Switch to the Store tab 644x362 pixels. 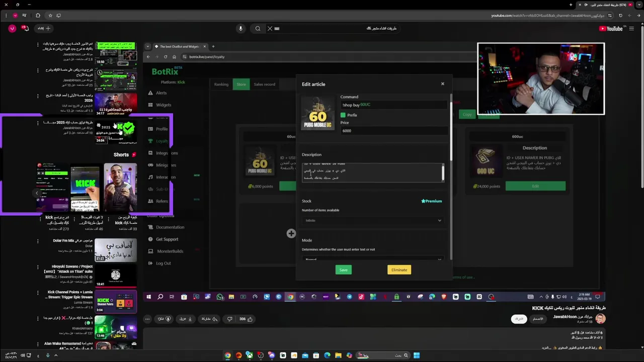point(242,84)
